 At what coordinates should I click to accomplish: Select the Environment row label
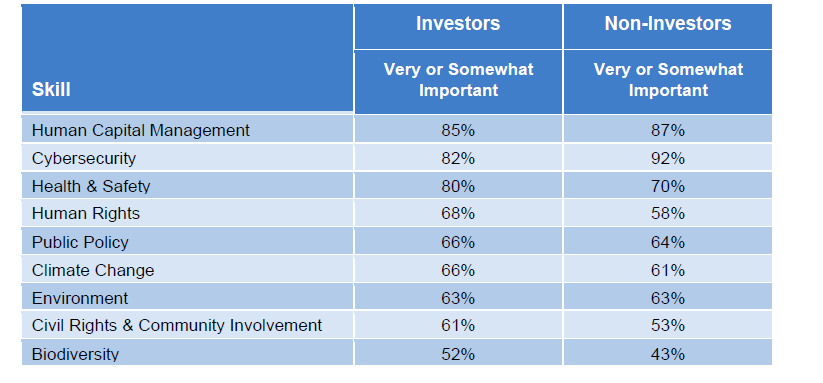point(80,299)
